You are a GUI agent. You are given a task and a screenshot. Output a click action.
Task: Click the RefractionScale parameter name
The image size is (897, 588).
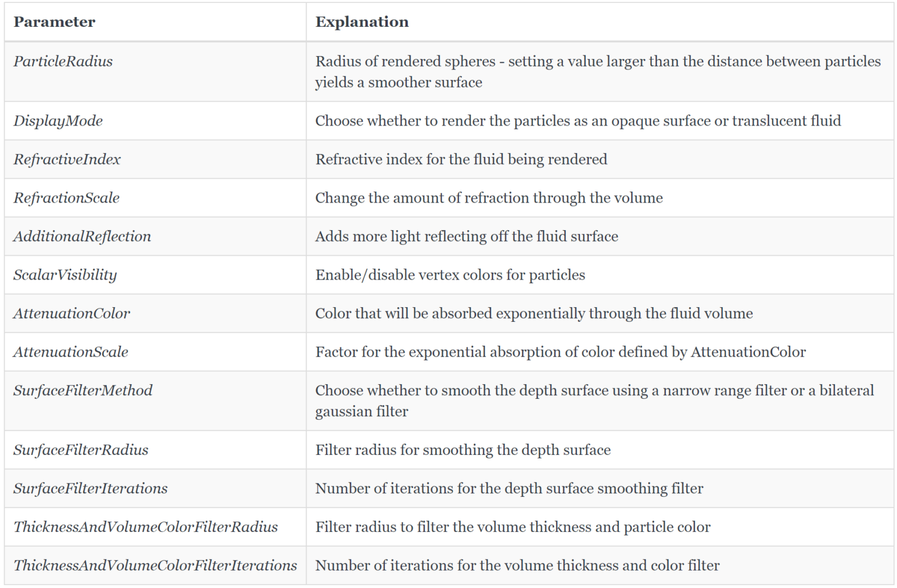[66, 198]
